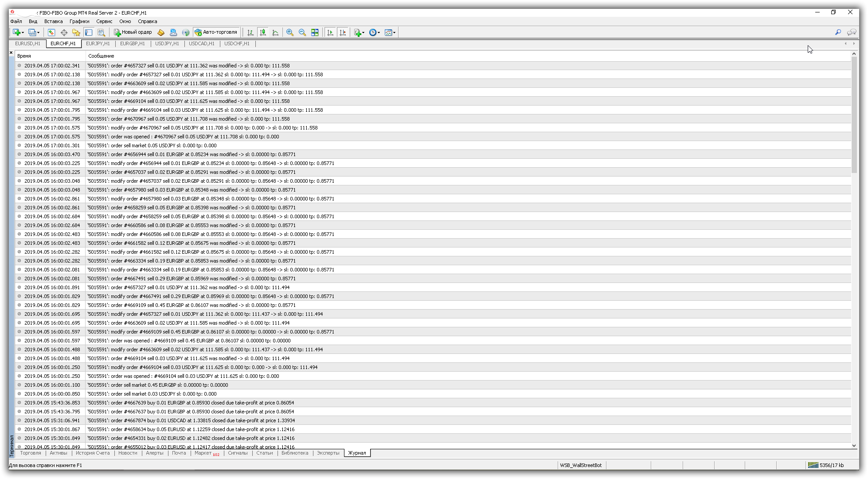The width and height of the screenshot is (868, 479).
Task: Toggle the chart shift button
Action: (343, 32)
